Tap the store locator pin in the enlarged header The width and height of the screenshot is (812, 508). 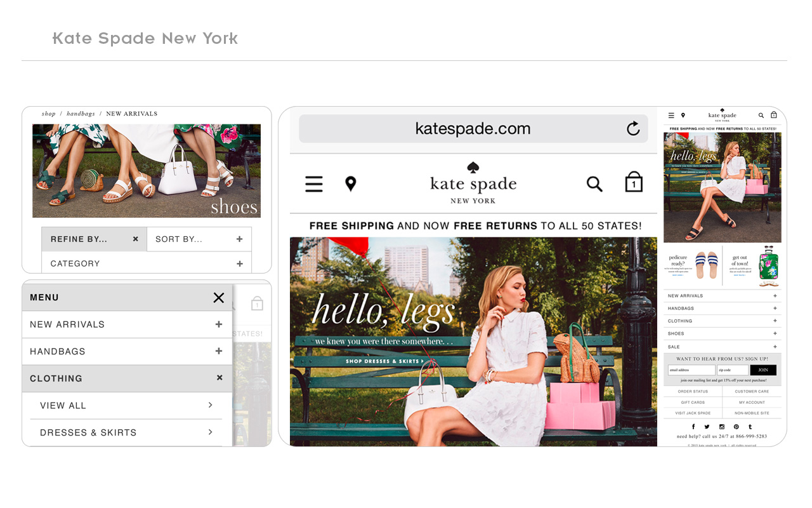(x=350, y=184)
